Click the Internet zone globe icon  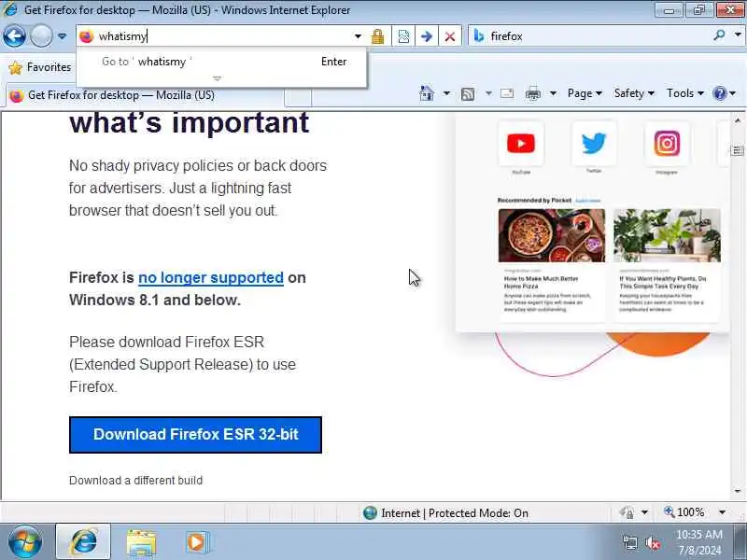click(370, 512)
